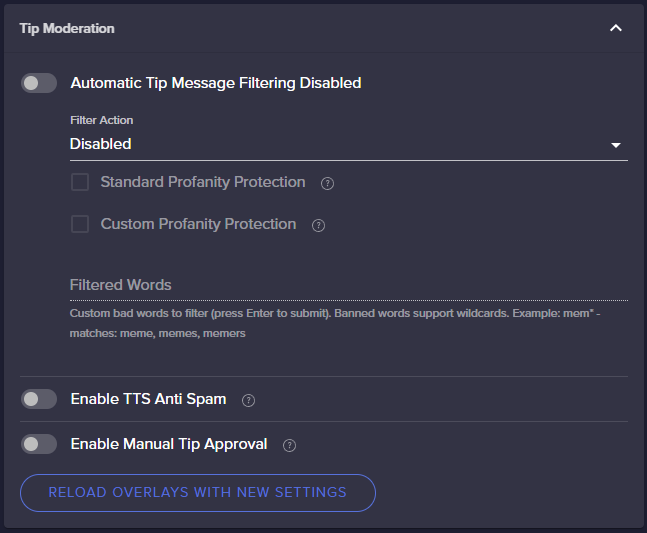Screen dimensions: 647x533
Task: Check the Standard Profanity Protection checkbox
Action: 80,182
